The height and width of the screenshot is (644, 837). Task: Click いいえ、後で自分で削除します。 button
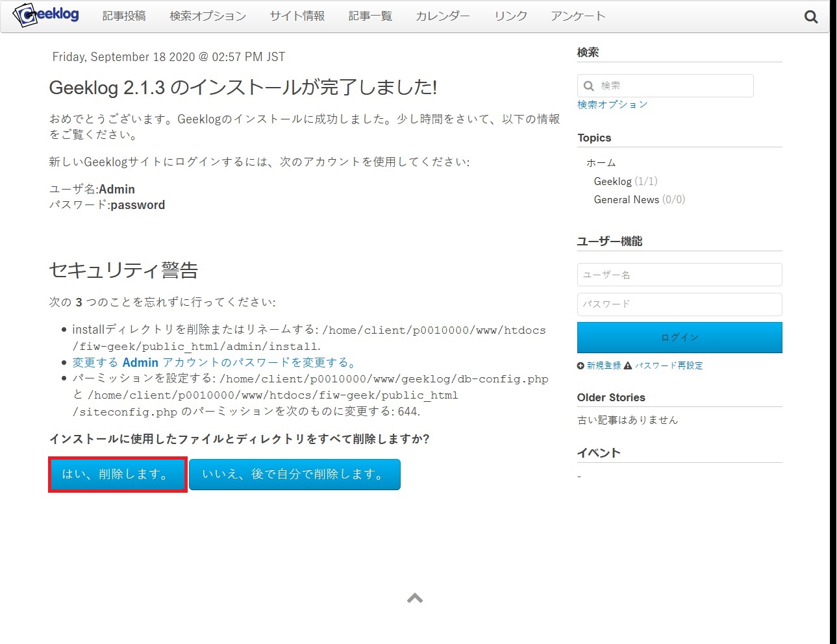coord(295,475)
